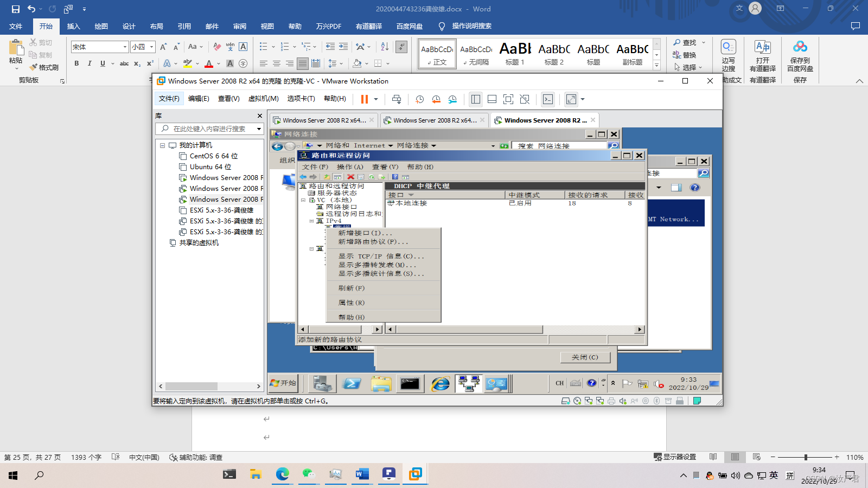Image resolution: width=868 pixels, height=488 pixels.
Task: Open Microsoft Edge from the taskbar
Action: (x=282, y=474)
